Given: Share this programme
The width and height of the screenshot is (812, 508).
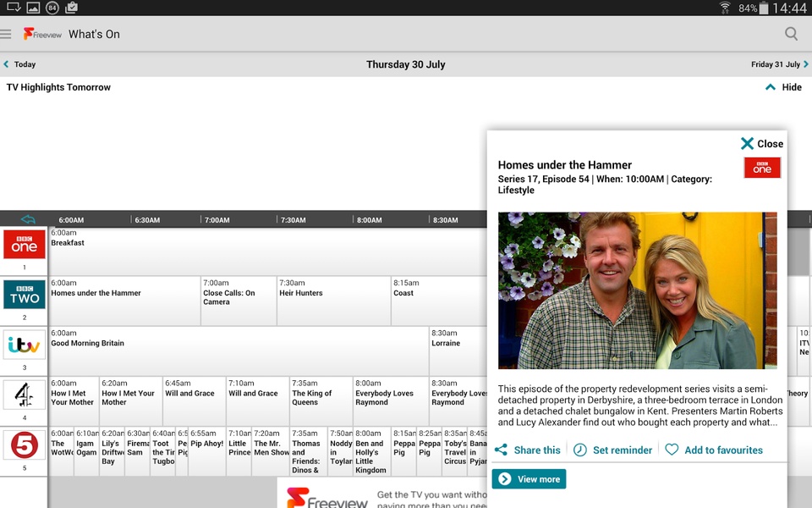Looking at the screenshot, I should pyautogui.click(x=528, y=450).
